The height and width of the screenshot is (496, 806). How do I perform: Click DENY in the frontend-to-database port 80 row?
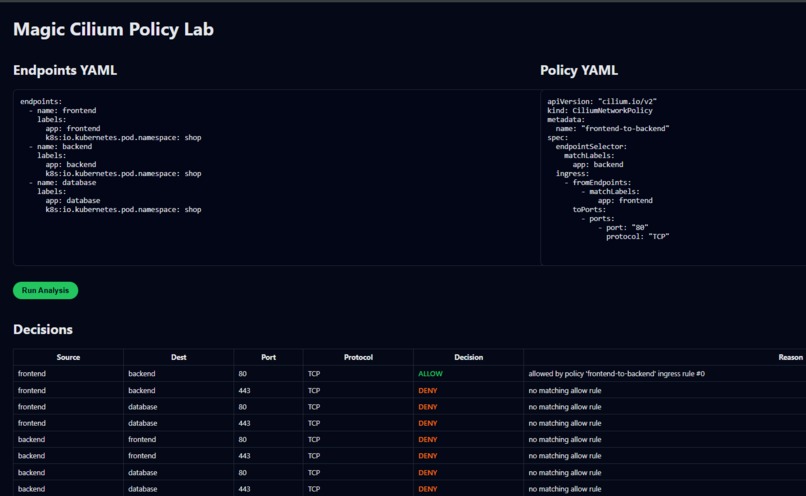428,407
